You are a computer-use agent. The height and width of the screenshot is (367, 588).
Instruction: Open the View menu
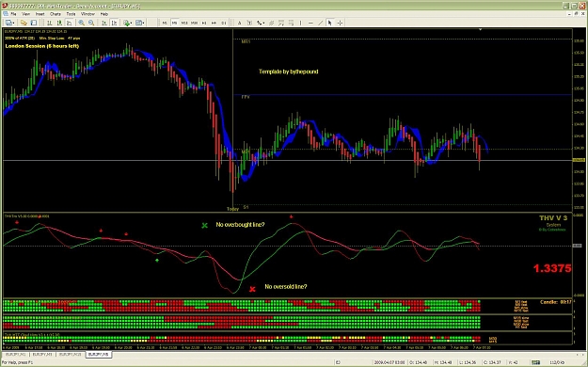26,14
